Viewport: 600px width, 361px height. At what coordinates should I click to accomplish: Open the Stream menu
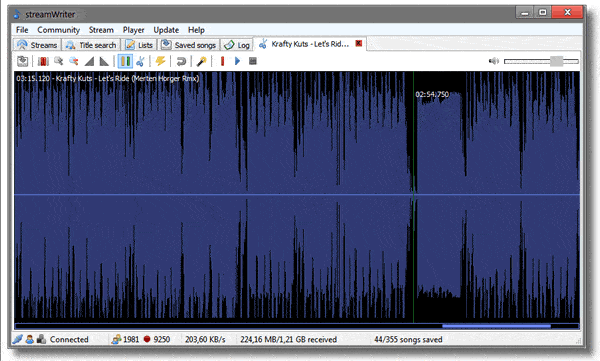101,30
